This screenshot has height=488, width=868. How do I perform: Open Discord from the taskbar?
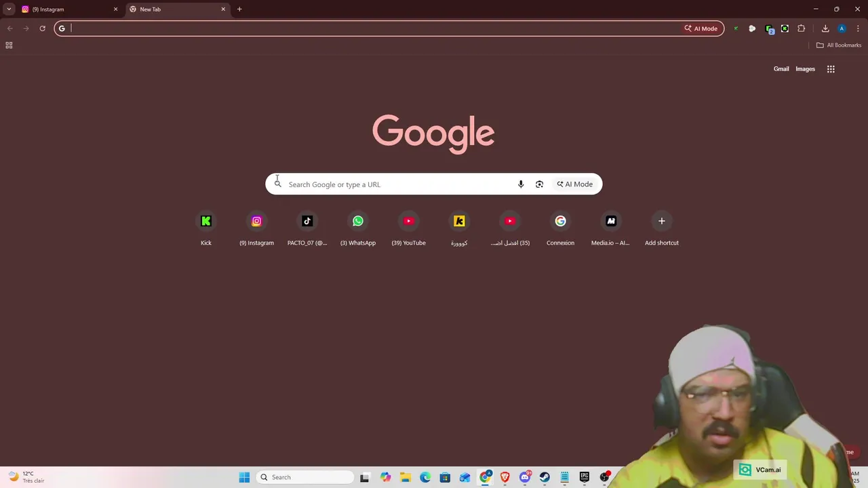(525, 477)
